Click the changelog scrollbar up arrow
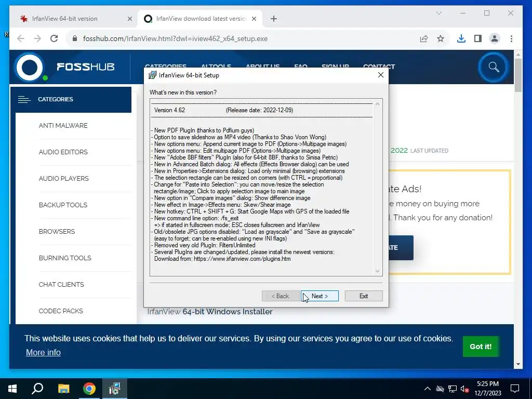This screenshot has width=532, height=399. tap(377, 104)
